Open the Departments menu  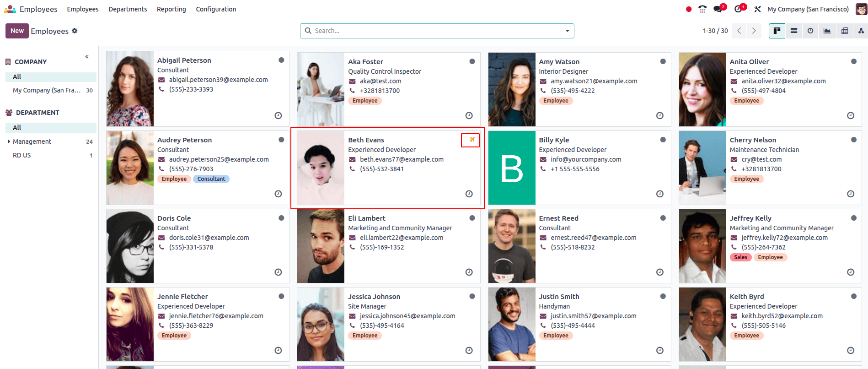coord(128,9)
